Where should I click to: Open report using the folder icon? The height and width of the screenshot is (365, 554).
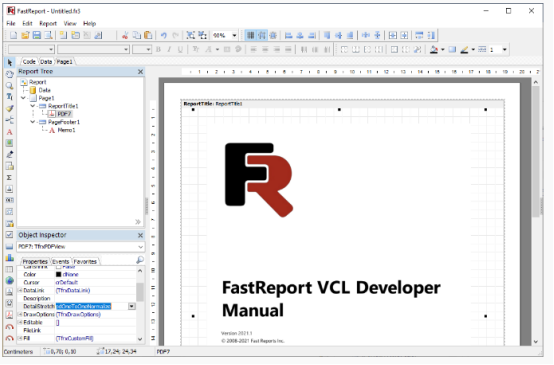25,35
